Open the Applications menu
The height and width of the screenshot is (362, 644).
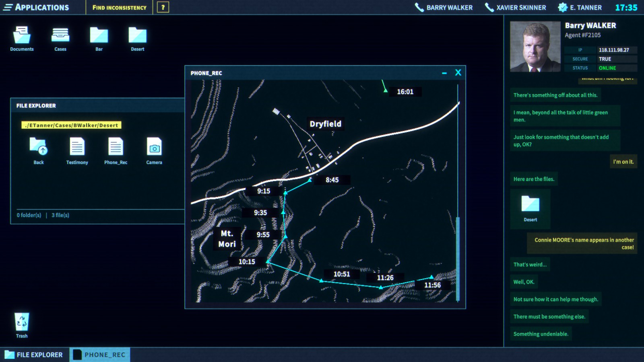[36, 8]
